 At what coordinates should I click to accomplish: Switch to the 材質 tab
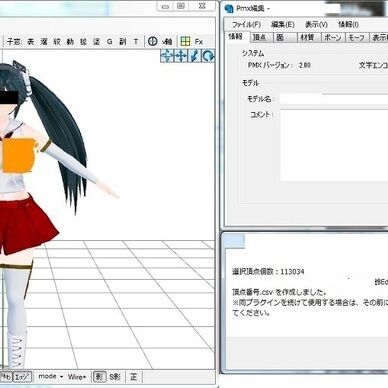309,38
